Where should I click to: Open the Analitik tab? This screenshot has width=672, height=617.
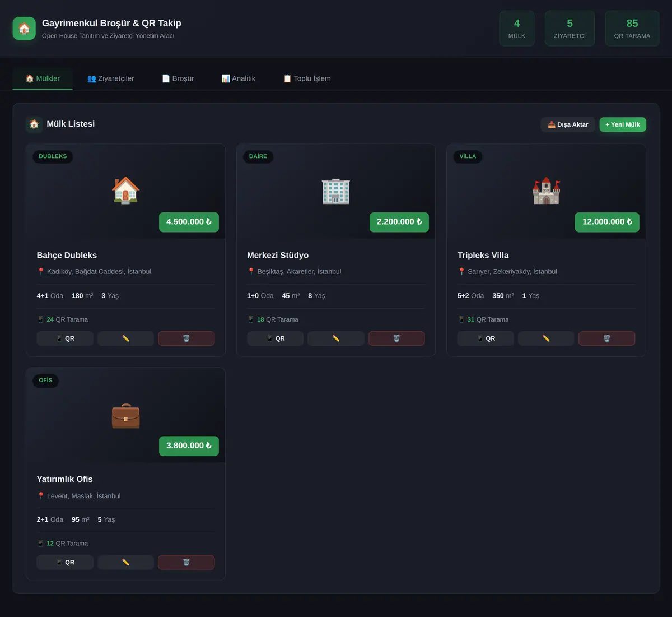(239, 78)
